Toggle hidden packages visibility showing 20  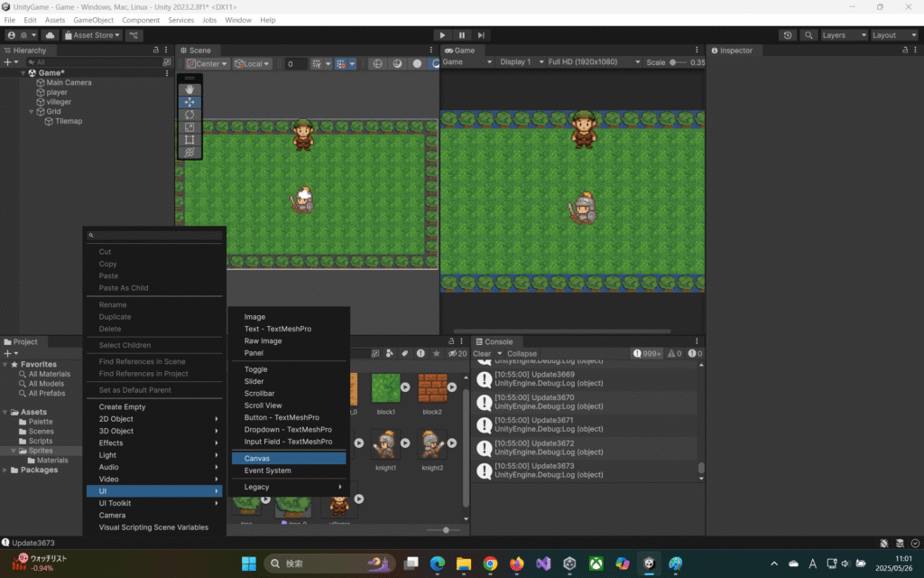(x=457, y=354)
